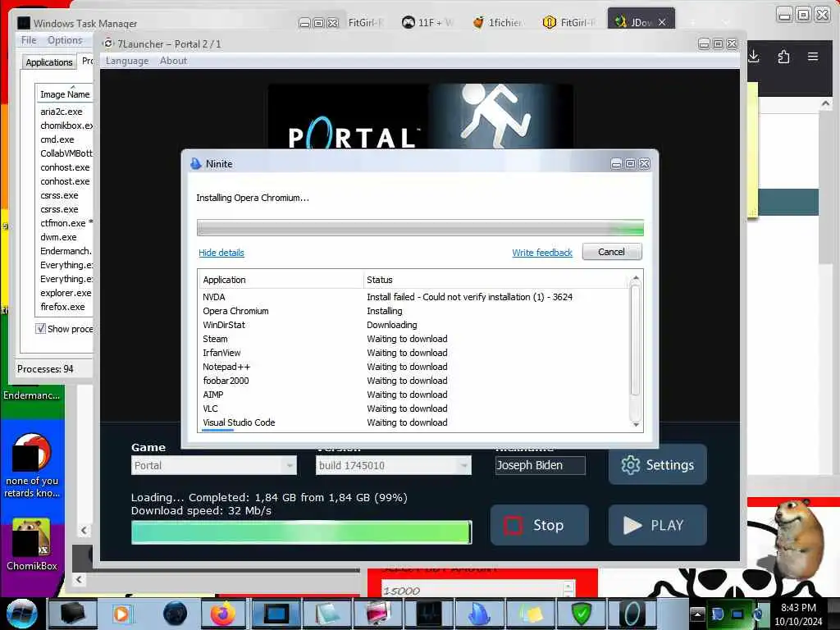Click the Task Manager graph taskbar icon

pyautogui.click(x=428, y=614)
